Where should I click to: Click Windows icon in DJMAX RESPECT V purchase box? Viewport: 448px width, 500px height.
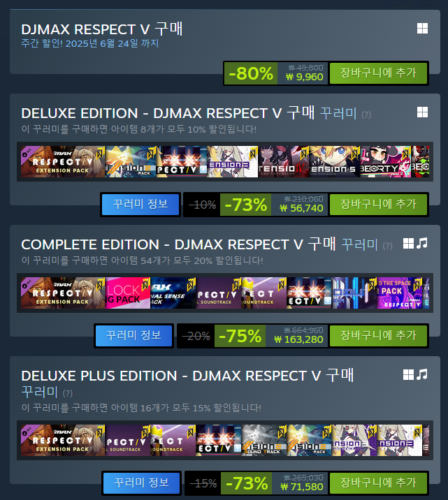[x=422, y=29]
